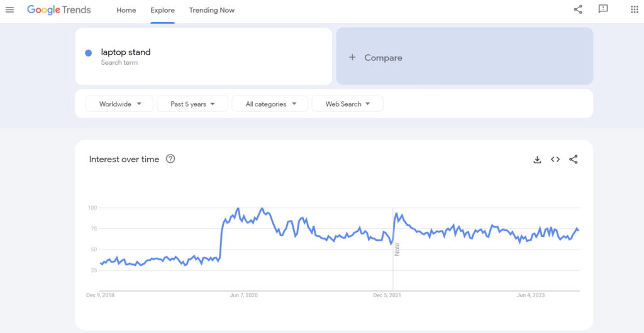Open the Web Search type dropdown
The image size is (644, 333).
click(x=347, y=104)
